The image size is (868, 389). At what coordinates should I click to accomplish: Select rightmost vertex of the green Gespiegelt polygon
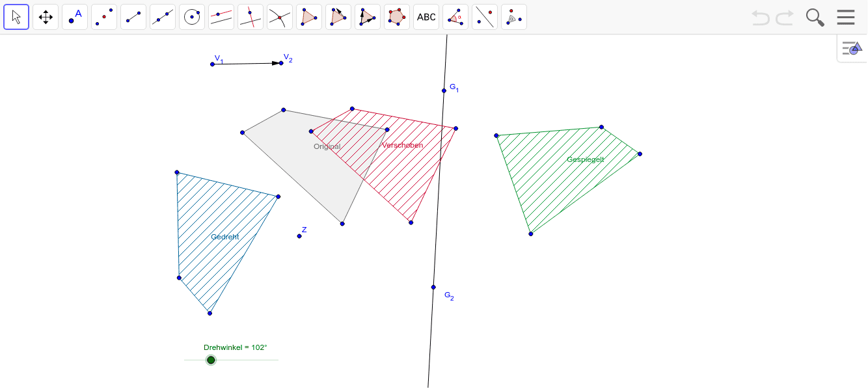pos(640,154)
